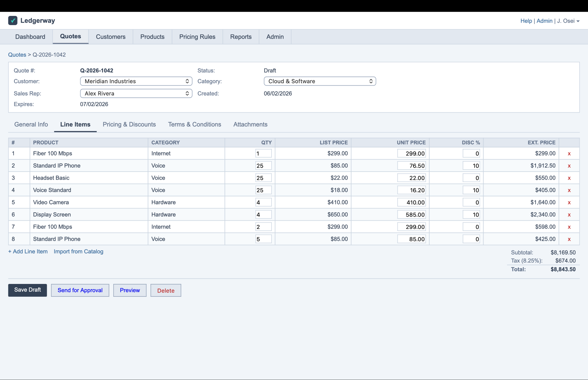Expand the Category Cloud & Software dropdown

pos(320,81)
